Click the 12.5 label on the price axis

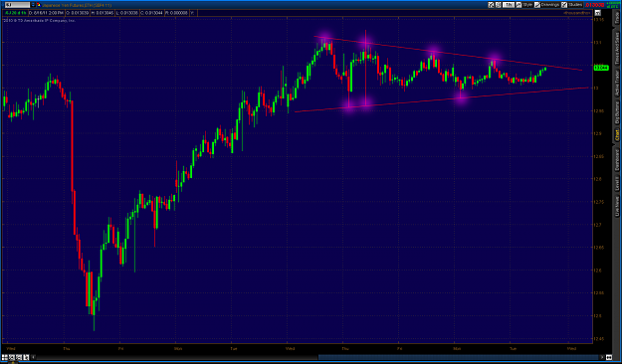(x=598, y=316)
